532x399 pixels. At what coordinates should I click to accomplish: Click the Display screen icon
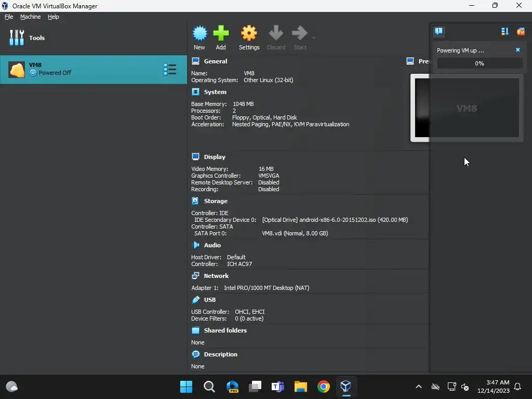195,156
